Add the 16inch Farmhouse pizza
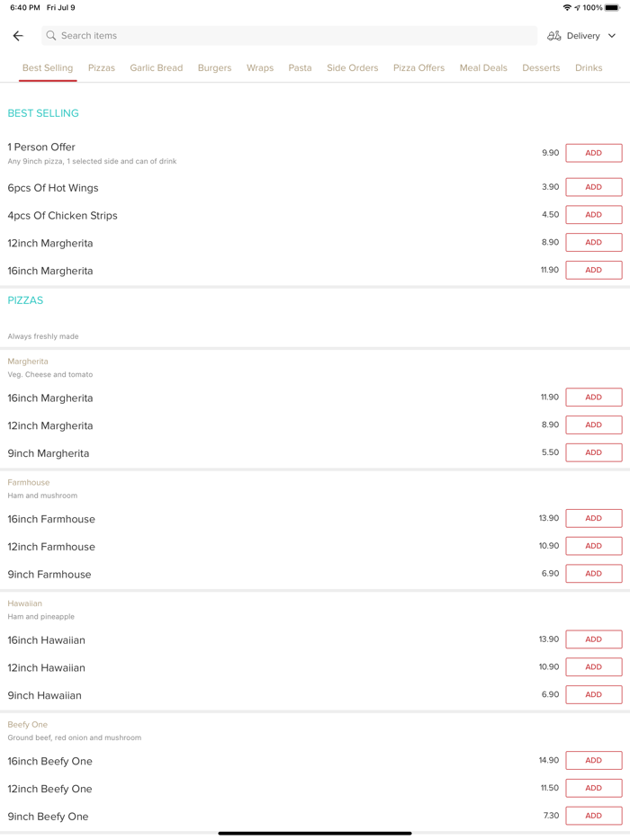The height and width of the screenshot is (840, 630). coord(593,518)
